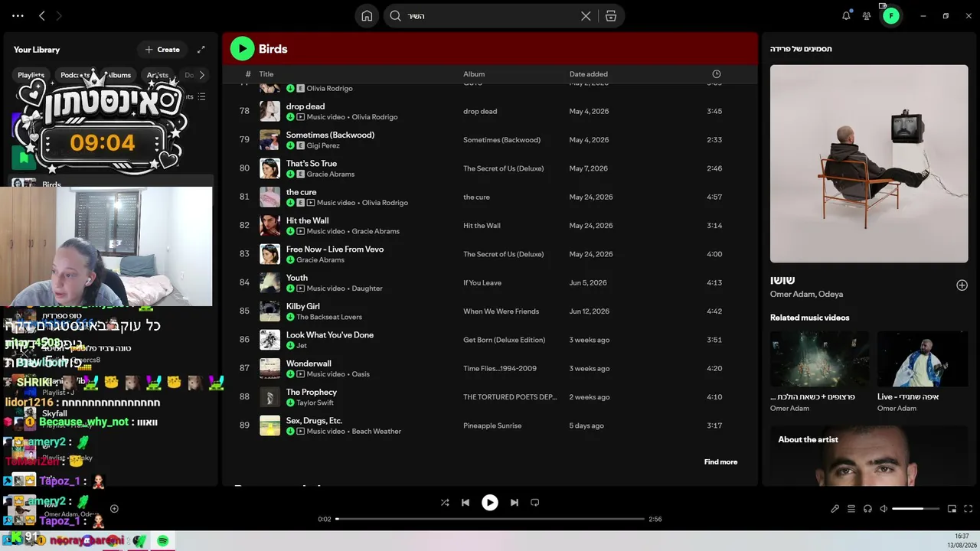This screenshot has height=551, width=980.
Task: Open the notifications bell
Action: (x=846, y=15)
